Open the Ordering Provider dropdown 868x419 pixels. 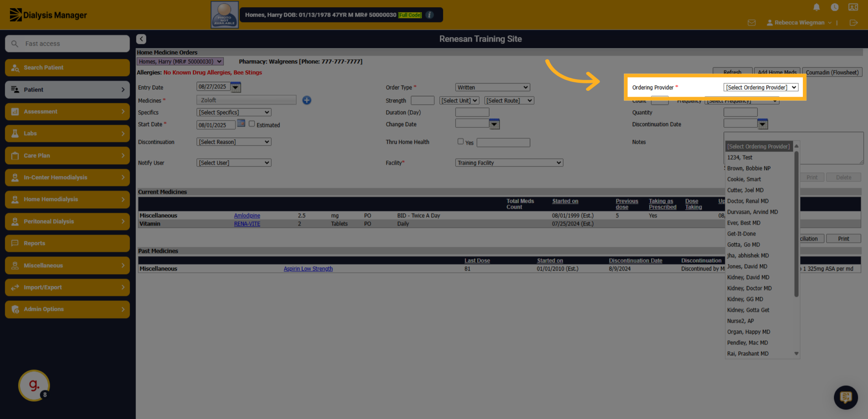click(x=761, y=87)
